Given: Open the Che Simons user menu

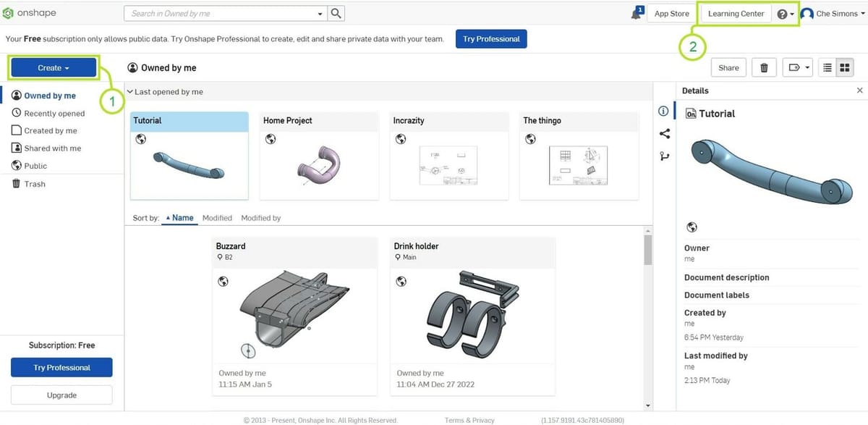Looking at the screenshot, I should (834, 14).
